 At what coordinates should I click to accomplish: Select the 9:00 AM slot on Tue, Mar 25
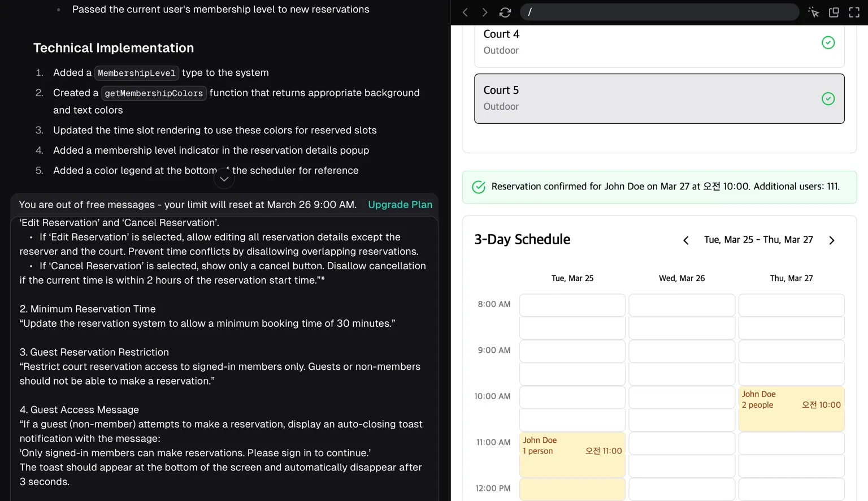pyautogui.click(x=572, y=351)
